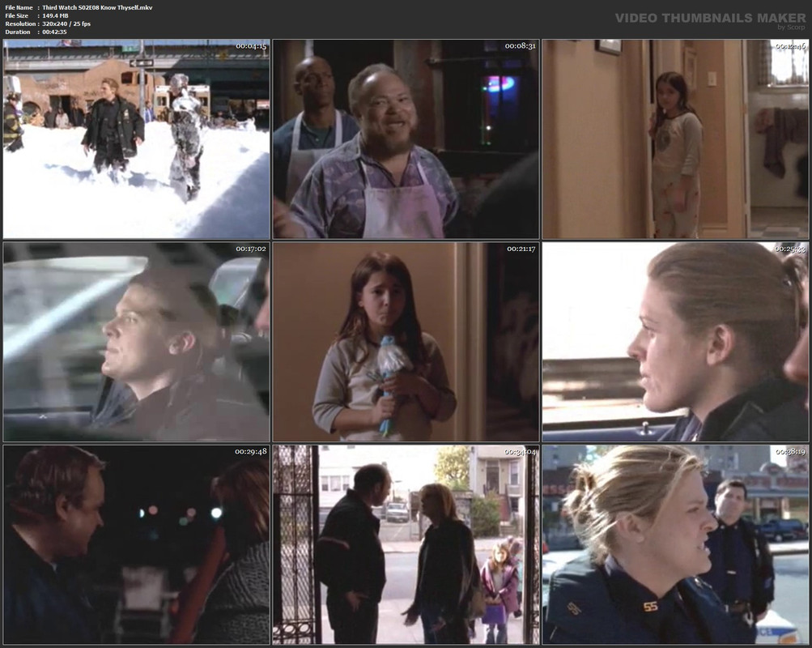
Task: Open the girl in doorway thumbnail, top right
Action: [675, 139]
